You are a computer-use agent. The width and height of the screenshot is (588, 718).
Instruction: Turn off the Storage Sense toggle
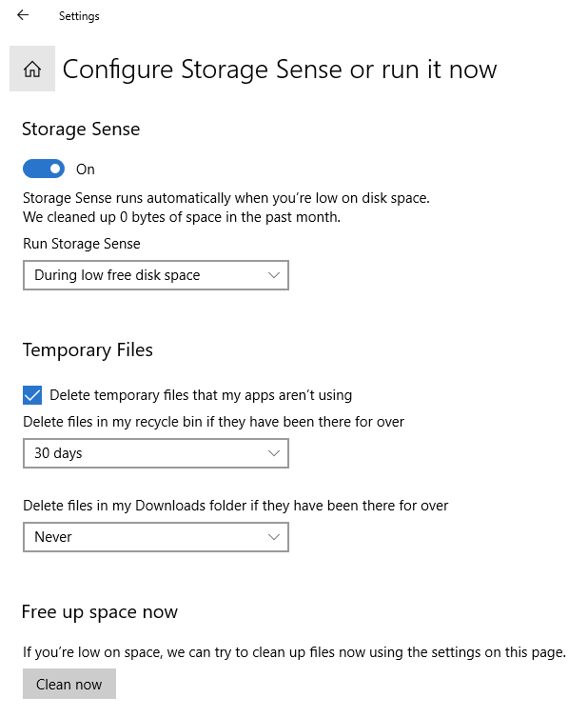point(44,169)
